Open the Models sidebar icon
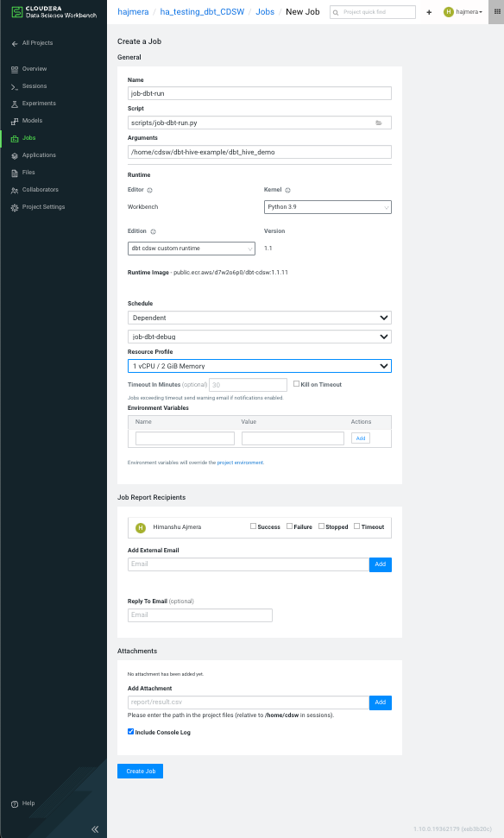Viewport: 504px width, 838px height. [x=15, y=122]
